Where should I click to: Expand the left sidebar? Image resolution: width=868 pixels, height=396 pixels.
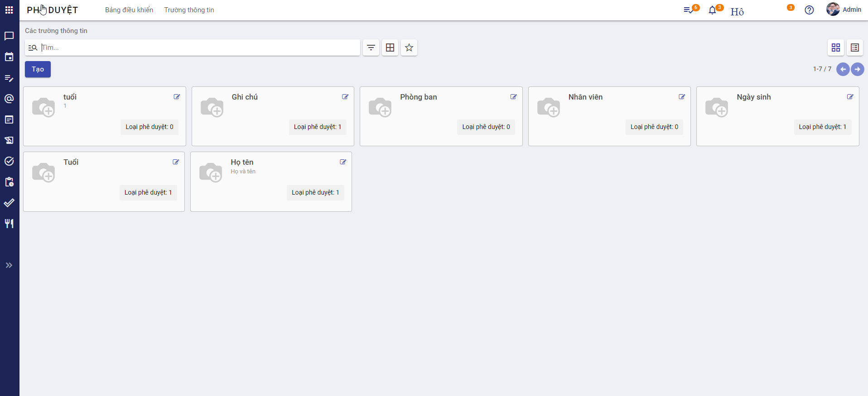point(9,265)
